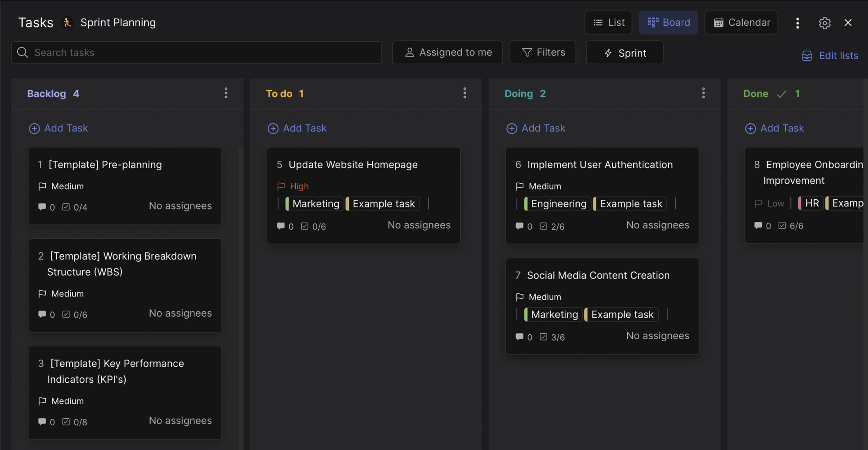Add a task to the Done column
This screenshot has height=450, width=868.
pyautogui.click(x=775, y=128)
